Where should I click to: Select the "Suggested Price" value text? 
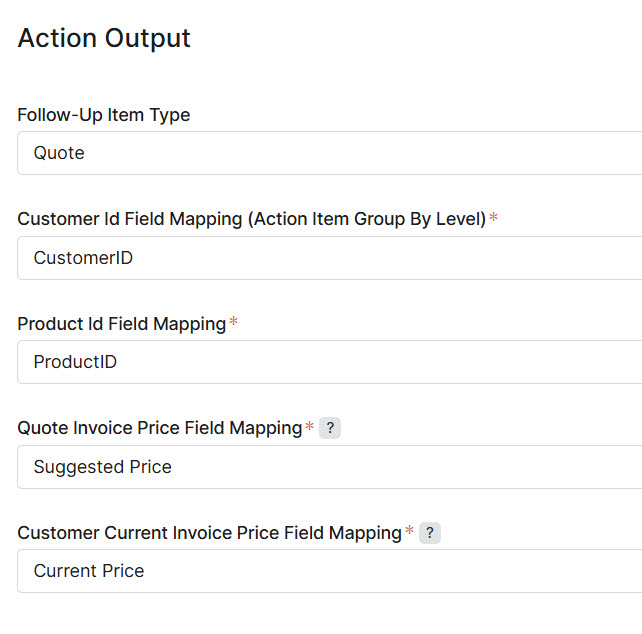(x=102, y=467)
